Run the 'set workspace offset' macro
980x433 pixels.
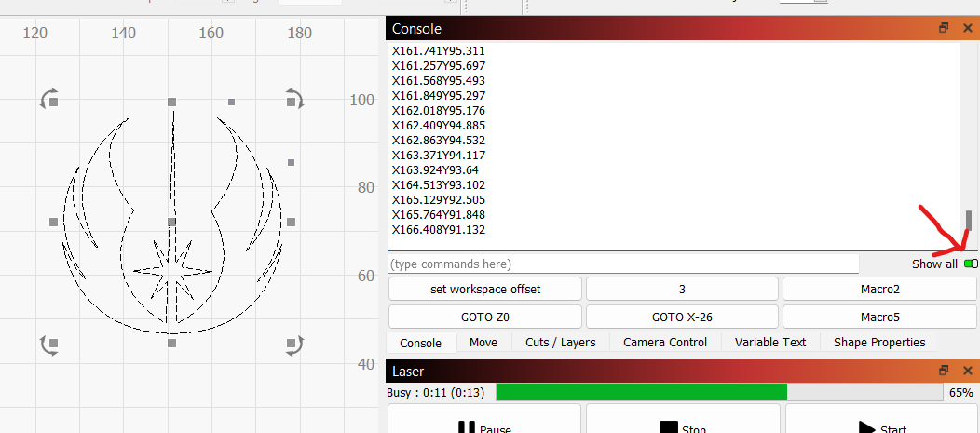(x=484, y=290)
